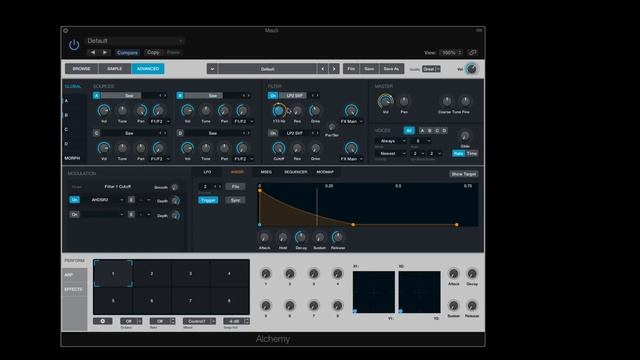
Task: Click Source D Tune knob
Action: tap(206, 148)
